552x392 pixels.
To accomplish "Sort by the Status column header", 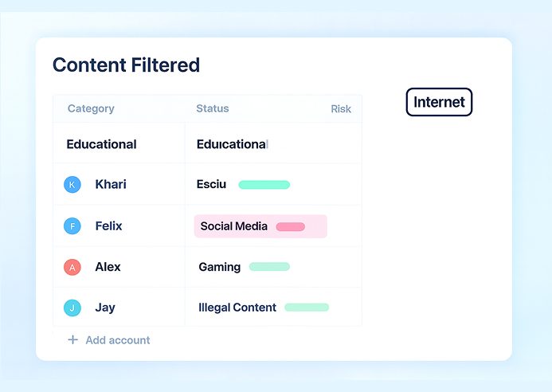I will tap(213, 109).
